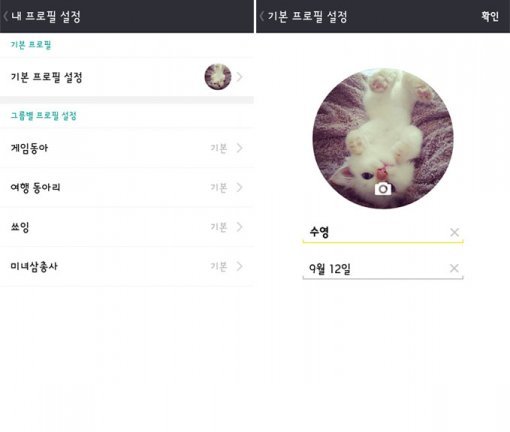This screenshot has height=432, width=510.
Task: Tap back arrow beside 내 프로필 설정
Action: click(5, 16)
